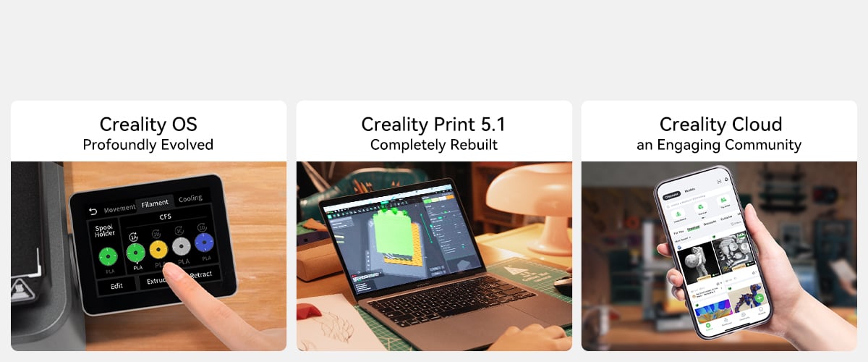Tap the Extrude button
Screen dimensions: 868x362
pyautogui.click(x=157, y=280)
